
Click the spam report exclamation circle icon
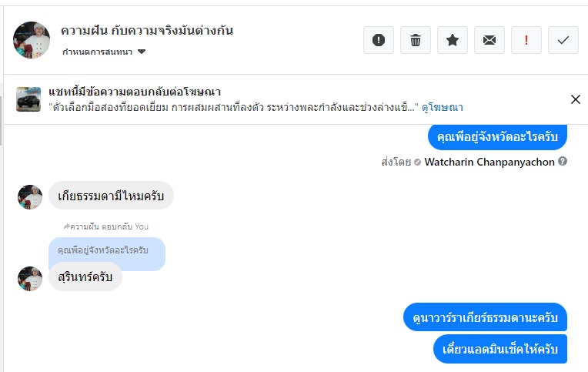[x=379, y=40]
